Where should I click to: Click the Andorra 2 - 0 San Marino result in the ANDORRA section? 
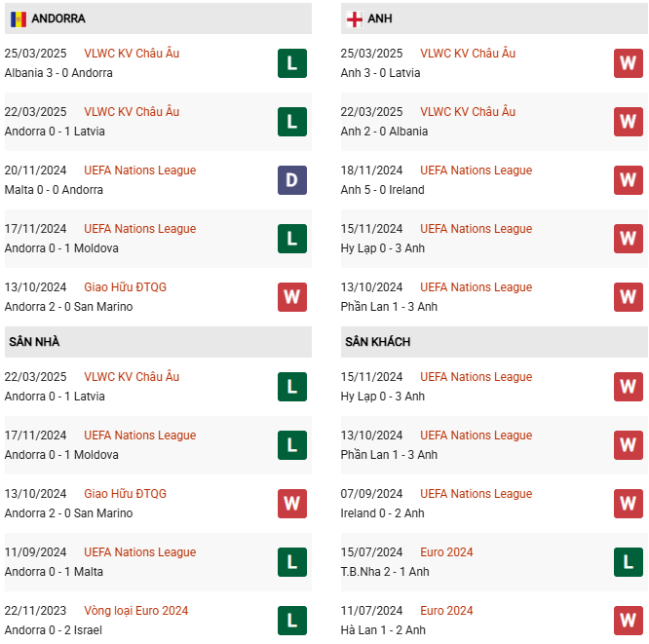[x=68, y=307]
